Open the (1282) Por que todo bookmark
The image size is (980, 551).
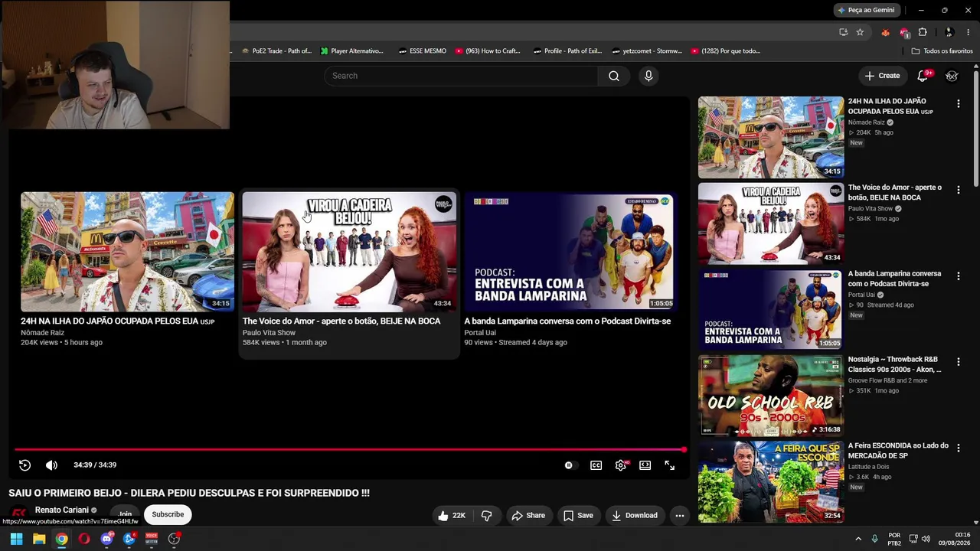point(726,51)
